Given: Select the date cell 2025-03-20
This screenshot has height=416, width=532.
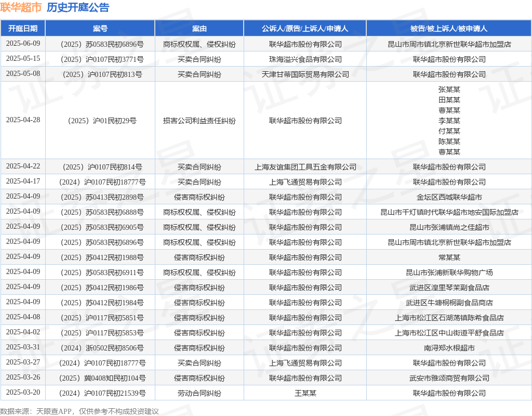Looking at the screenshot, I should coord(23,392).
